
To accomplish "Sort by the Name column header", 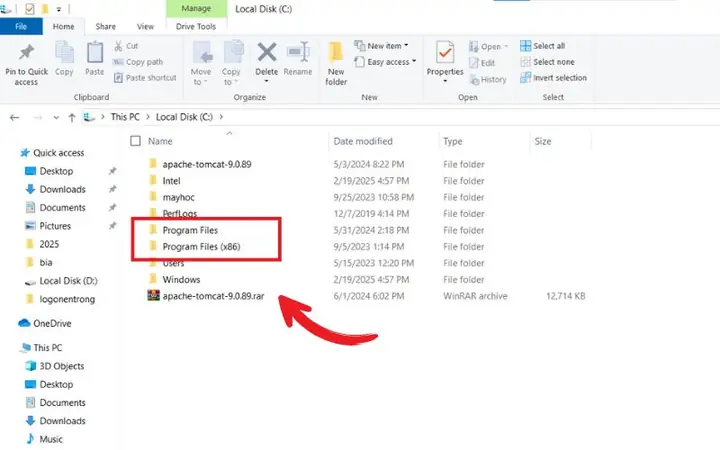I will pyautogui.click(x=160, y=141).
